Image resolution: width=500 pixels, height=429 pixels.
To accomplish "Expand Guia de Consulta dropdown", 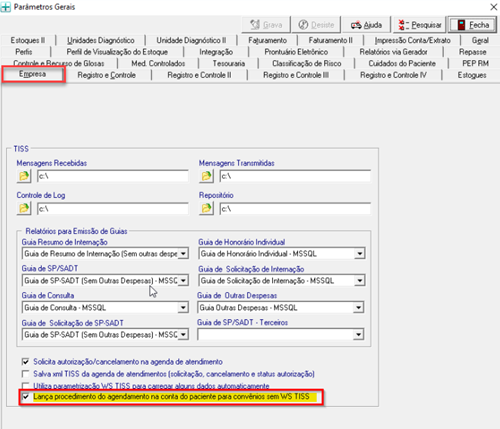I will pyautogui.click(x=183, y=308).
